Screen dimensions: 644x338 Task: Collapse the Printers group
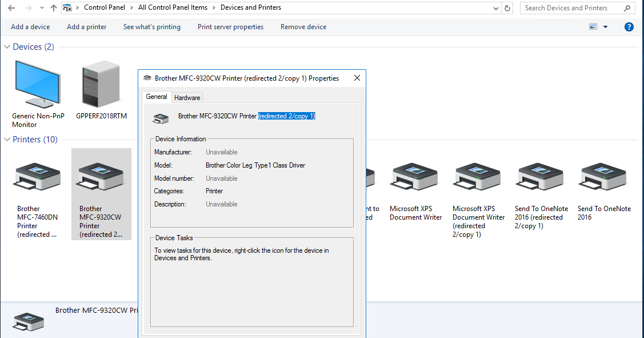click(7, 140)
